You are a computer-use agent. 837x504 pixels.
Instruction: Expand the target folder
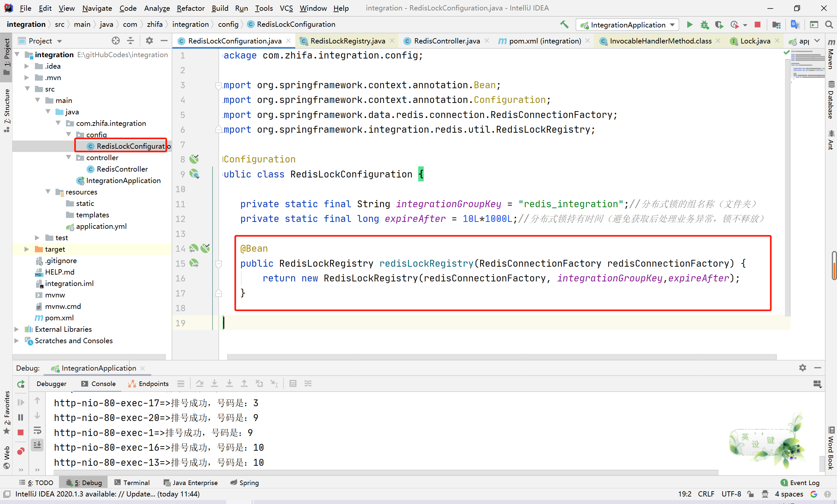[x=26, y=249]
